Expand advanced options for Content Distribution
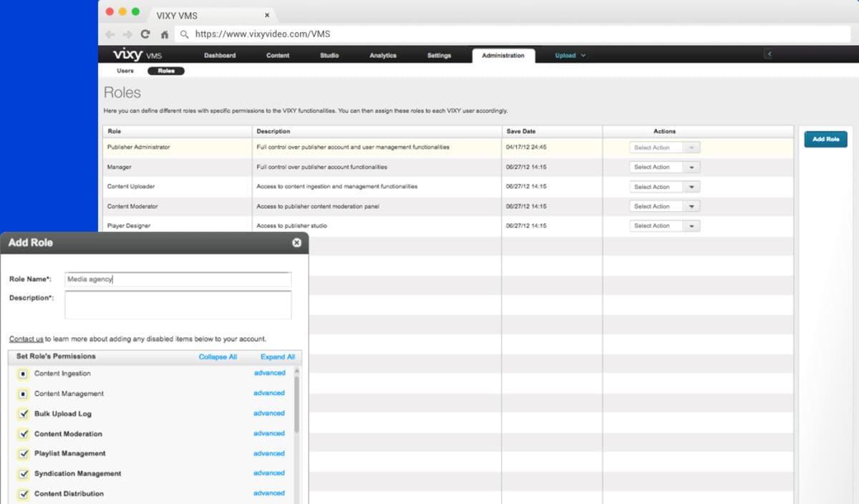Image resolution: width=859 pixels, height=504 pixels. click(269, 493)
